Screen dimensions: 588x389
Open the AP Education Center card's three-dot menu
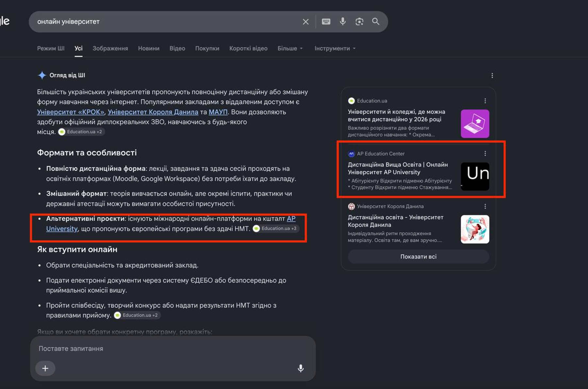pos(485,154)
